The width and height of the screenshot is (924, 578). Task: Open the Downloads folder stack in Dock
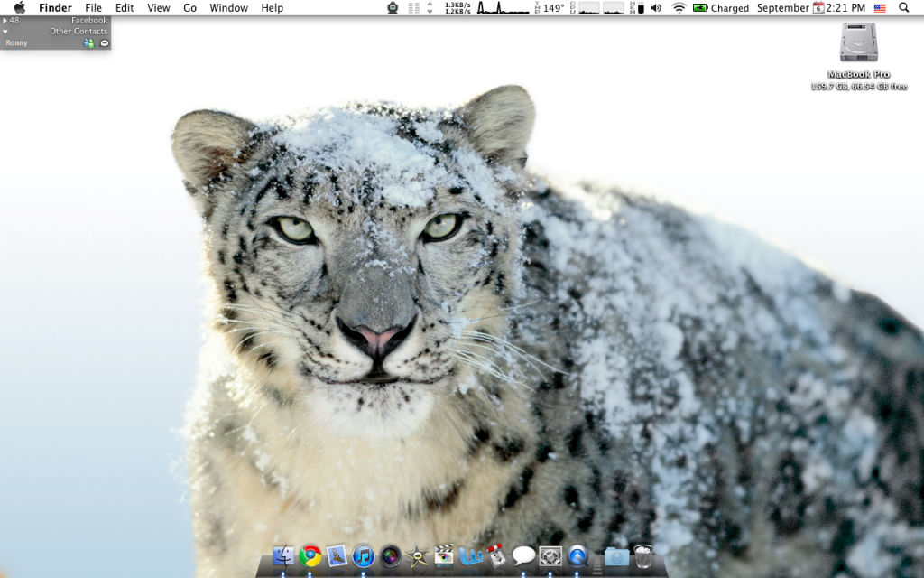coord(616,556)
